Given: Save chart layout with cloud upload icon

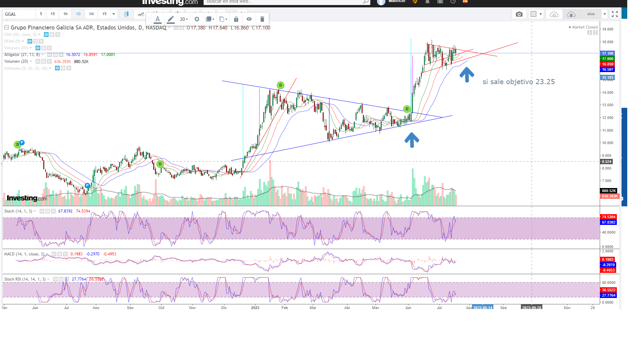Looking at the screenshot, I should point(571,14).
